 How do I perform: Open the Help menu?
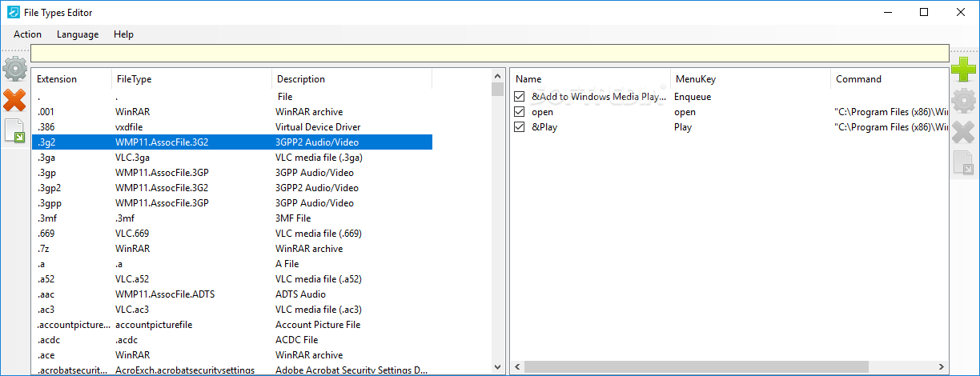[123, 34]
